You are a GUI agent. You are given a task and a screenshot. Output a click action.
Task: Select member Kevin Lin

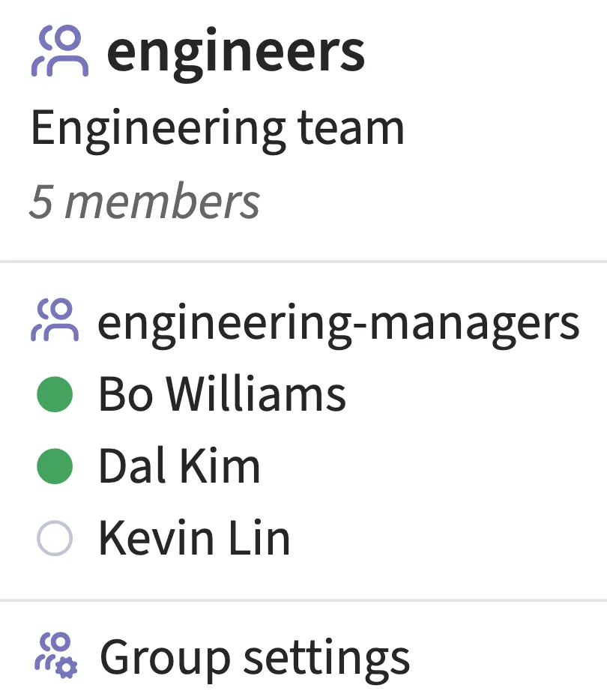click(194, 538)
